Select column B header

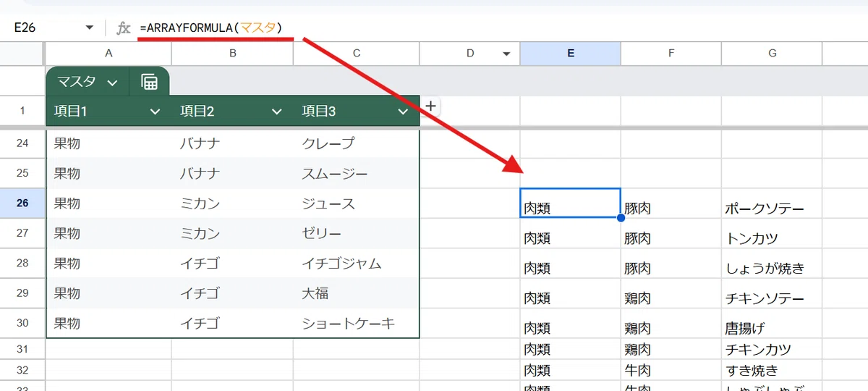pyautogui.click(x=232, y=53)
